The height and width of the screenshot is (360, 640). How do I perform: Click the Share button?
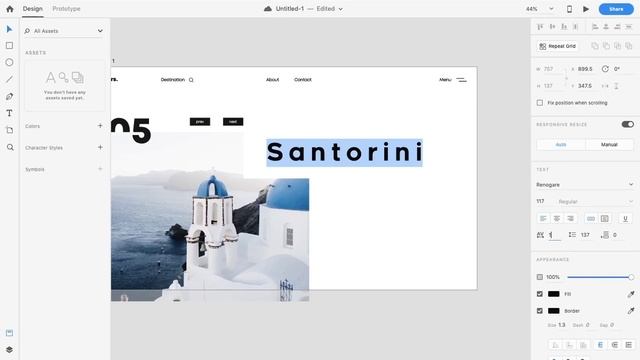click(616, 9)
